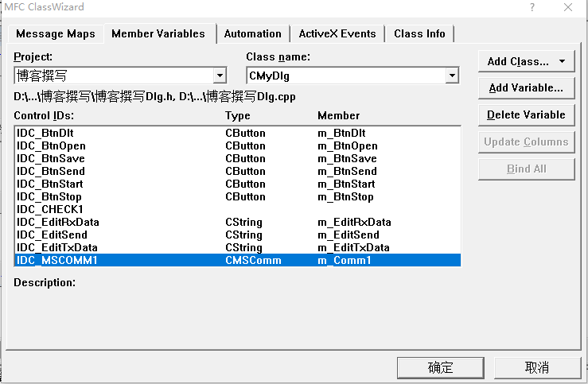Click the m_BtnSave member name
Viewport: 588px width, 384px height.
(x=347, y=158)
